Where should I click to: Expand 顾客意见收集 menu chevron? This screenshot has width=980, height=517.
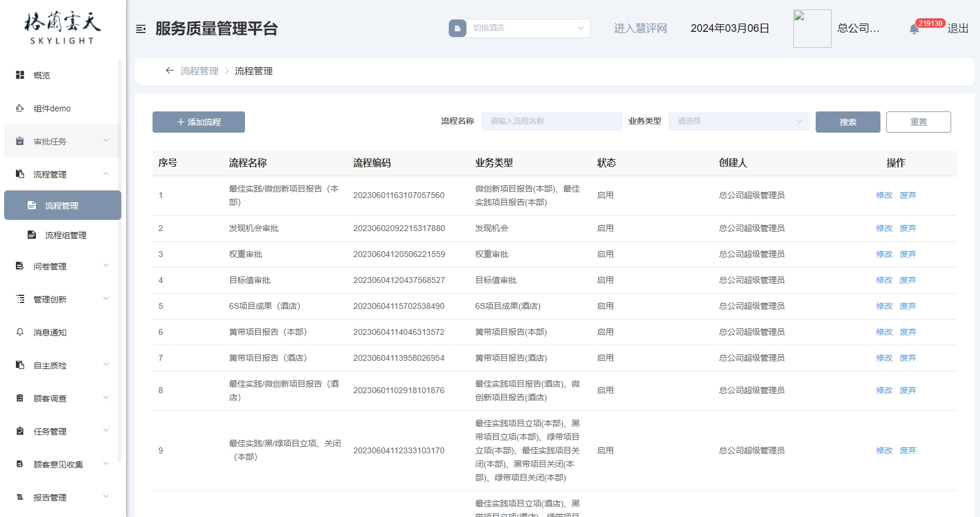(x=106, y=463)
